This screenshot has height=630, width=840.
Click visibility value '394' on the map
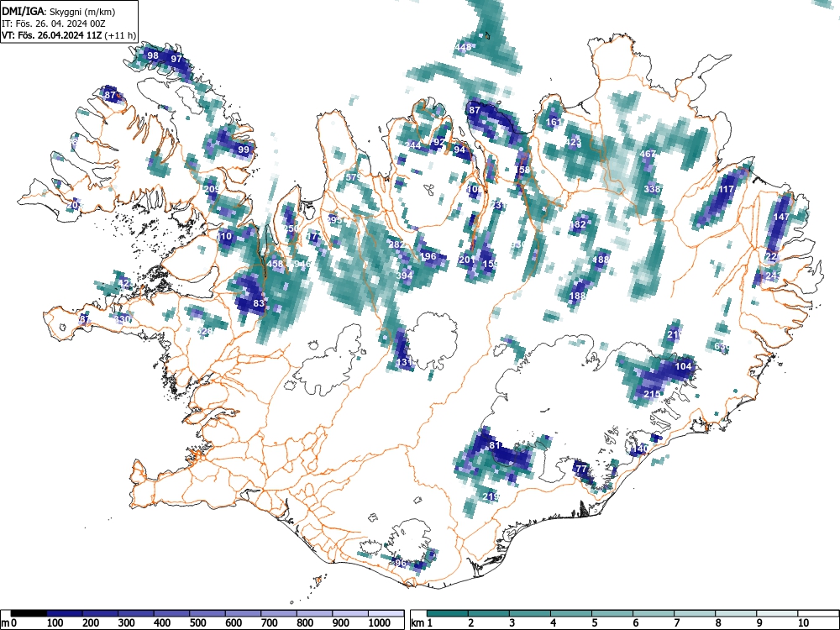click(x=405, y=276)
